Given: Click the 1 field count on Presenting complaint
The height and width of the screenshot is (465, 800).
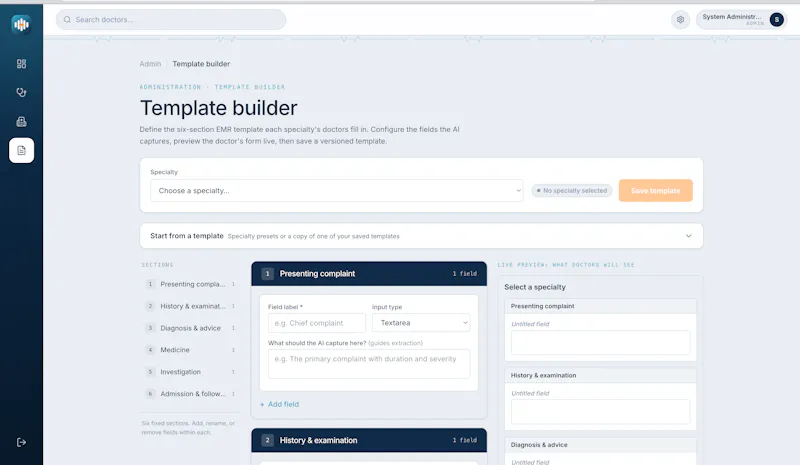Looking at the screenshot, I should pyautogui.click(x=465, y=274).
